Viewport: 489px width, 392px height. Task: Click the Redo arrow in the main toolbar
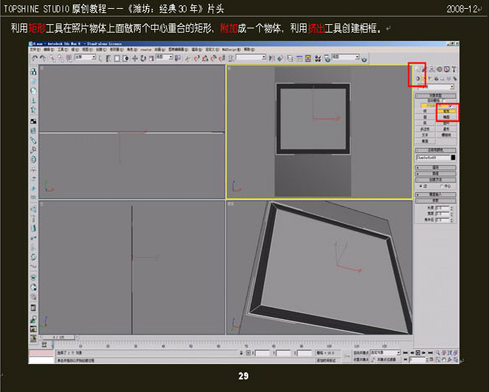tap(43, 58)
